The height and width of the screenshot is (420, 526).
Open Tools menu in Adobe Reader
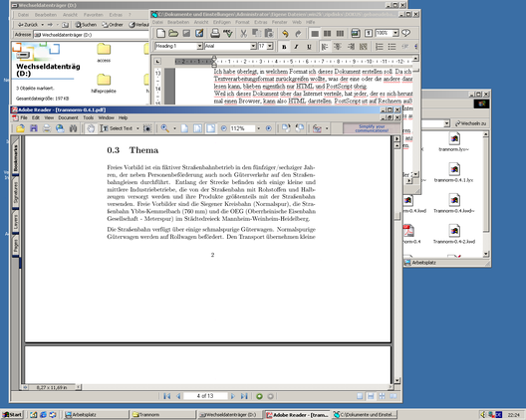point(89,117)
